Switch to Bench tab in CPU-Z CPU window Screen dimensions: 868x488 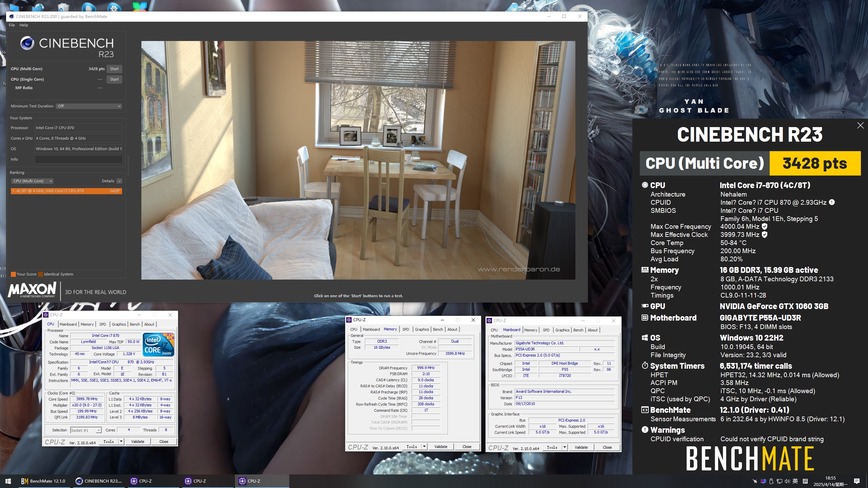tap(135, 324)
